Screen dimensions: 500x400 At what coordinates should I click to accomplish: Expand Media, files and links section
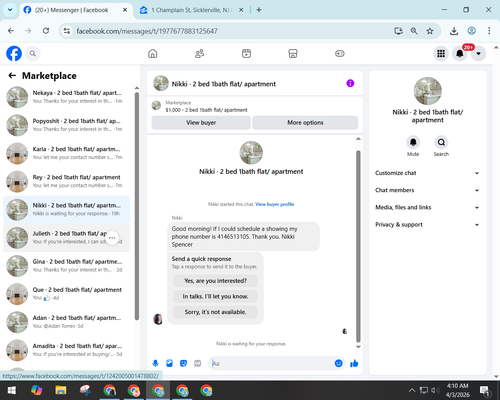[x=427, y=207]
